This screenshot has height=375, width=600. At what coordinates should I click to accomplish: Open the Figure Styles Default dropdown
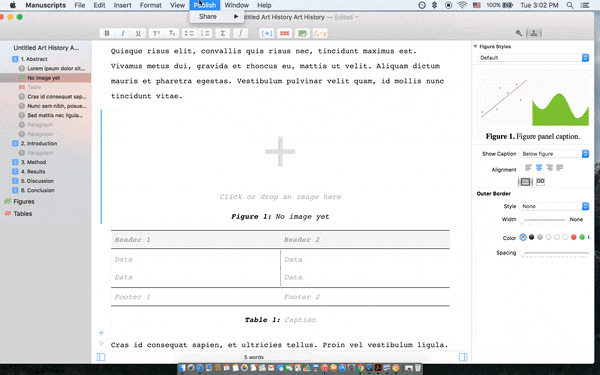pos(533,58)
